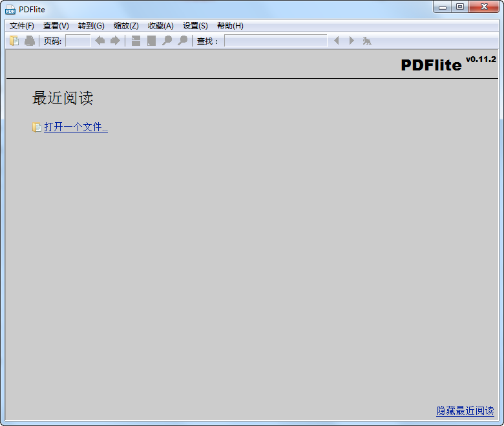Open the 转到(G) menu
Viewport: 504px width, 426px height.
pyautogui.click(x=91, y=26)
